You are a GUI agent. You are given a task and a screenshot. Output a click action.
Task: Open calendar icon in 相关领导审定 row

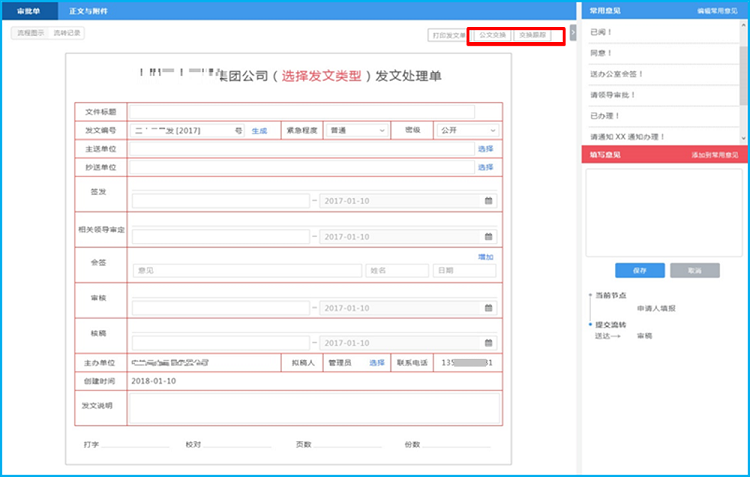(x=488, y=237)
